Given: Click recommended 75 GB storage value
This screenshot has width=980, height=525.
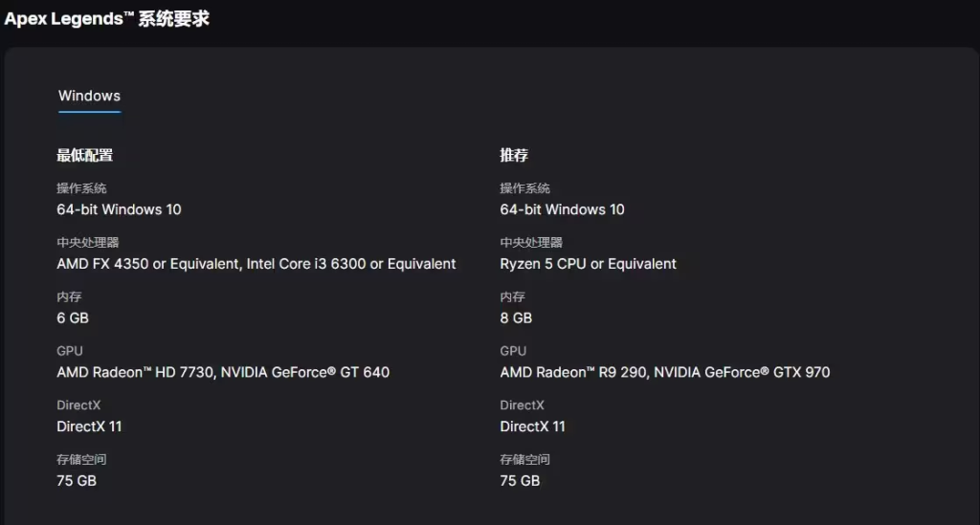Looking at the screenshot, I should (520, 481).
